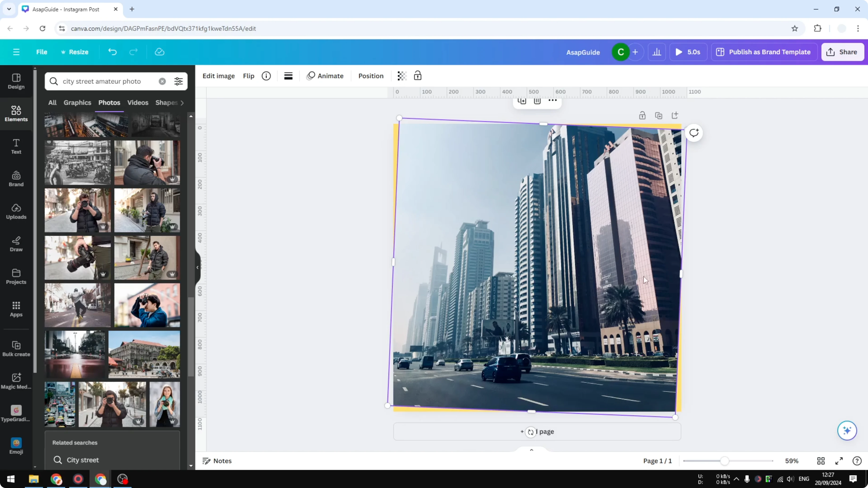Click the Redo arrow

point(134,52)
